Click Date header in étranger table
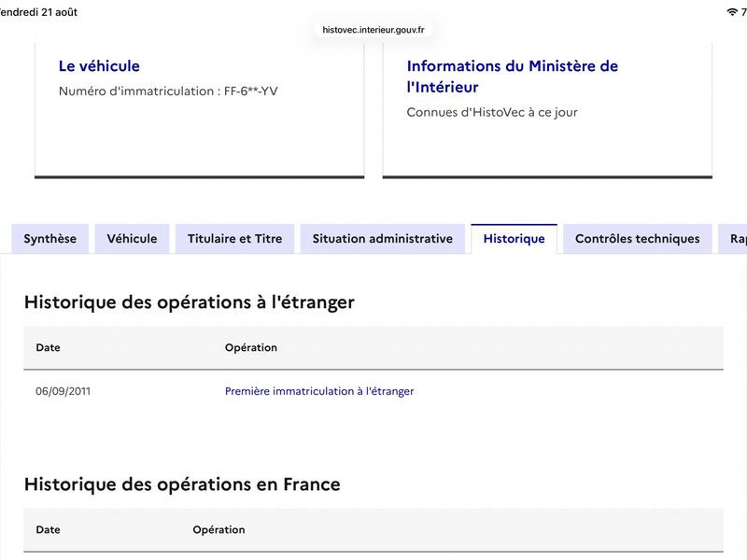The height and width of the screenshot is (560, 747). point(49,347)
